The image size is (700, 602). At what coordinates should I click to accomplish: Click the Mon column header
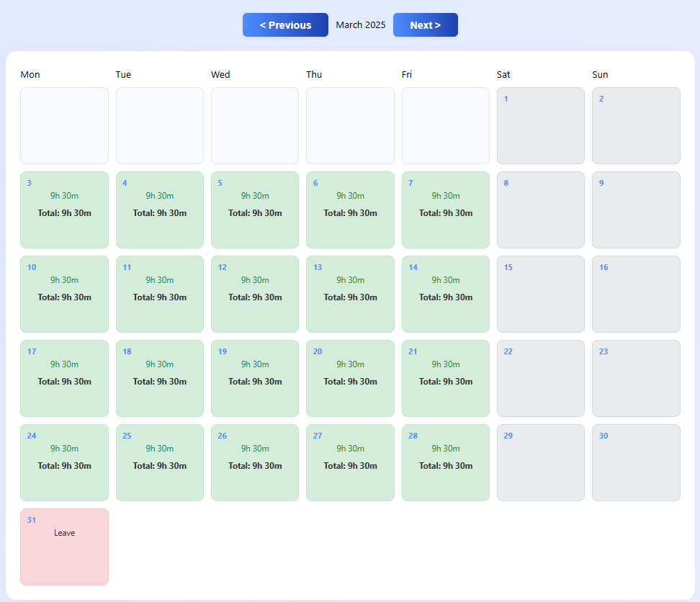pyautogui.click(x=30, y=74)
